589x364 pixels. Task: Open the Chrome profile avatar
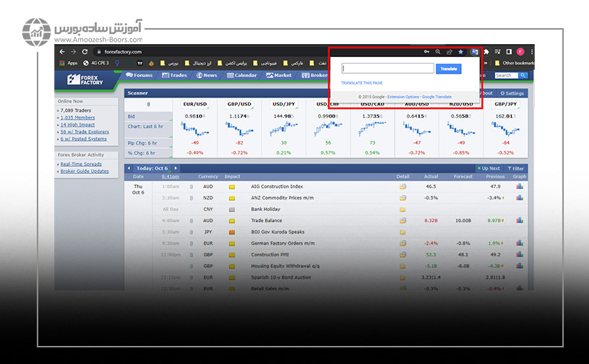[520, 52]
